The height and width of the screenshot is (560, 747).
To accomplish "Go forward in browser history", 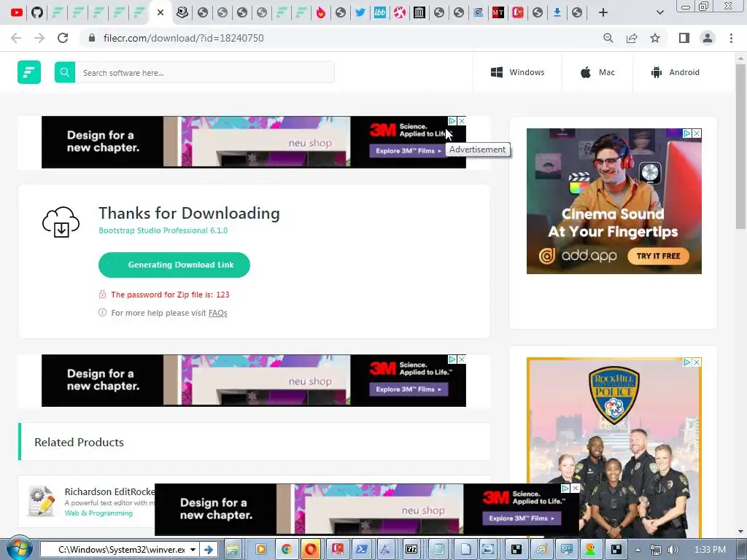I will pyautogui.click(x=39, y=38).
